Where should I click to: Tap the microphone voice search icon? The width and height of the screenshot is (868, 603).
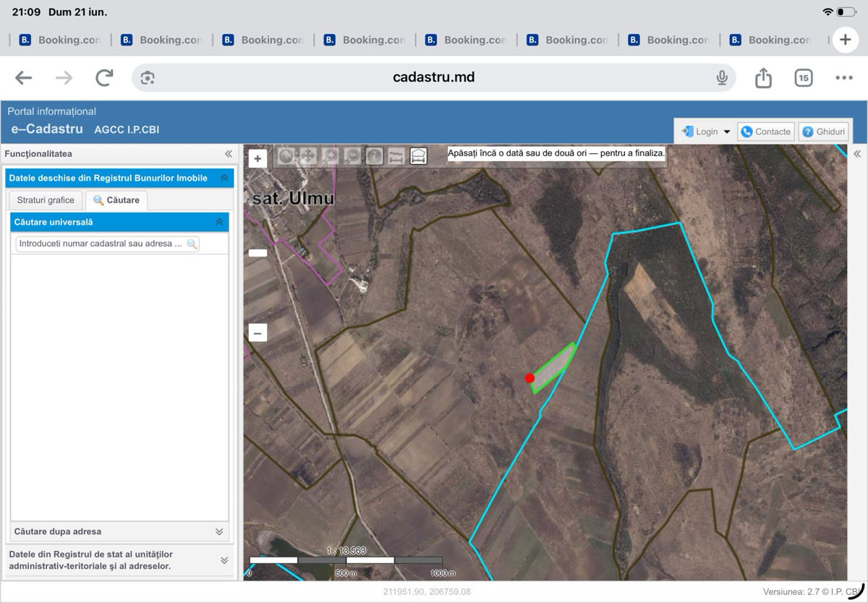pos(721,77)
